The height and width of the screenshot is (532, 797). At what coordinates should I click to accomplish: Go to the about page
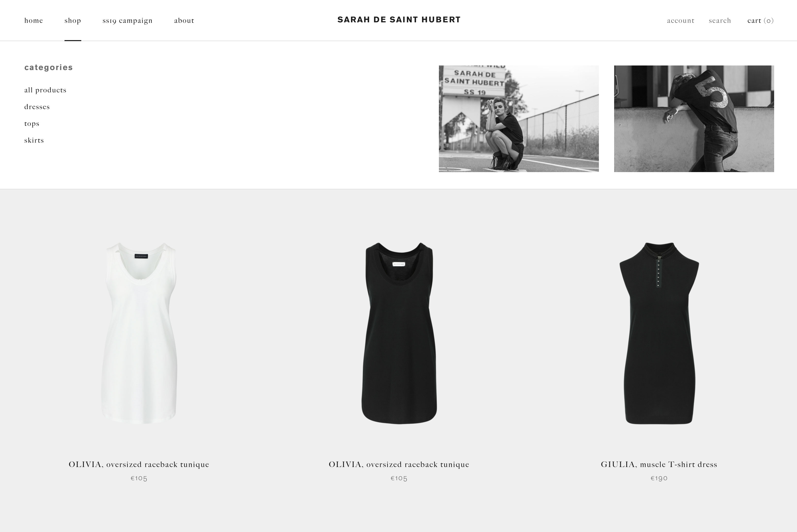click(x=184, y=20)
